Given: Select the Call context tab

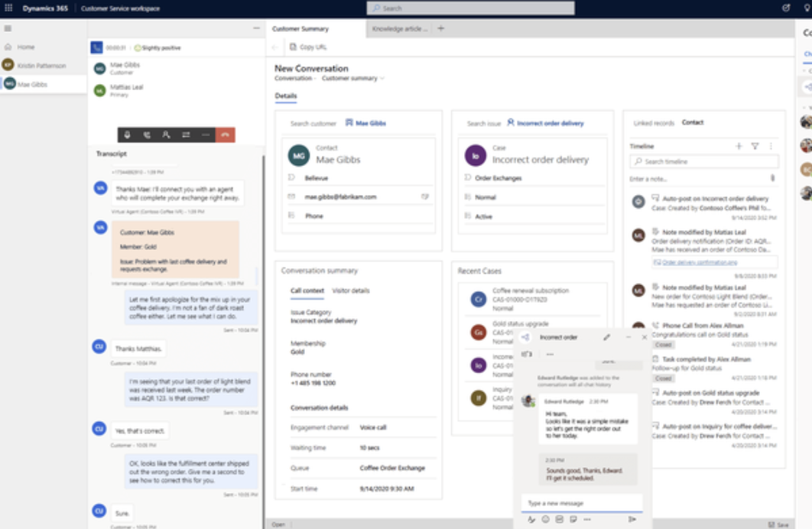Looking at the screenshot, I should click(x=307, y=291).
